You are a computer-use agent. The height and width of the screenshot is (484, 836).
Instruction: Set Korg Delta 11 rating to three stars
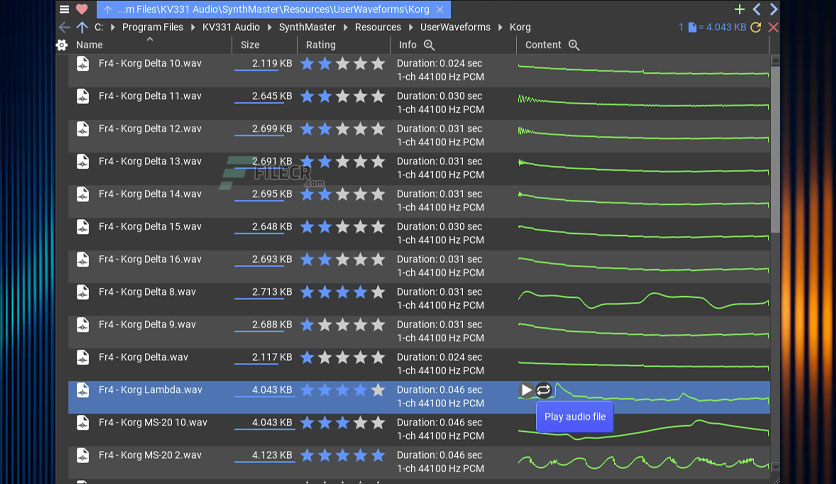[x=342, y=96]
